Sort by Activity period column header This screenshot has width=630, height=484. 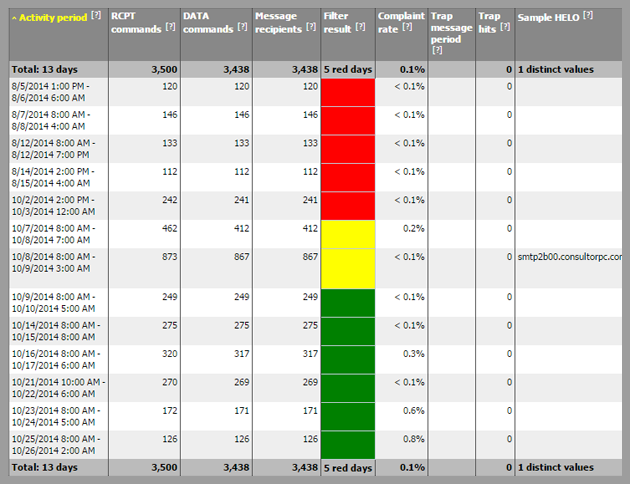click(53, 18)
